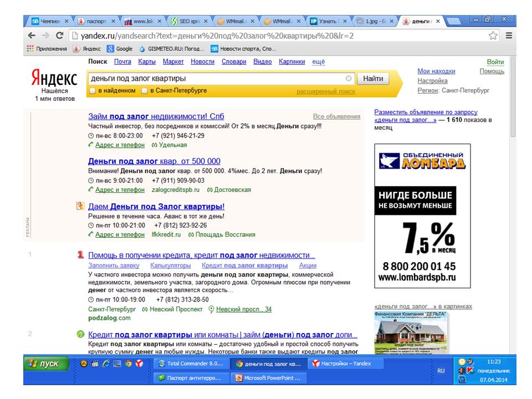Open the Google bookmark in bookmarks bar
The height and width of the screenshot is (399, 532).
[120, 49]
